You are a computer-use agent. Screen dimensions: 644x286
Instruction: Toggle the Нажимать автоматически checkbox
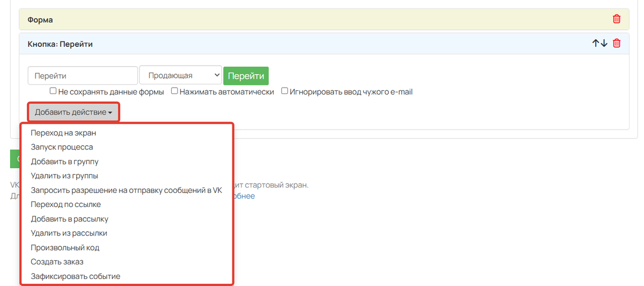[174, 91]
